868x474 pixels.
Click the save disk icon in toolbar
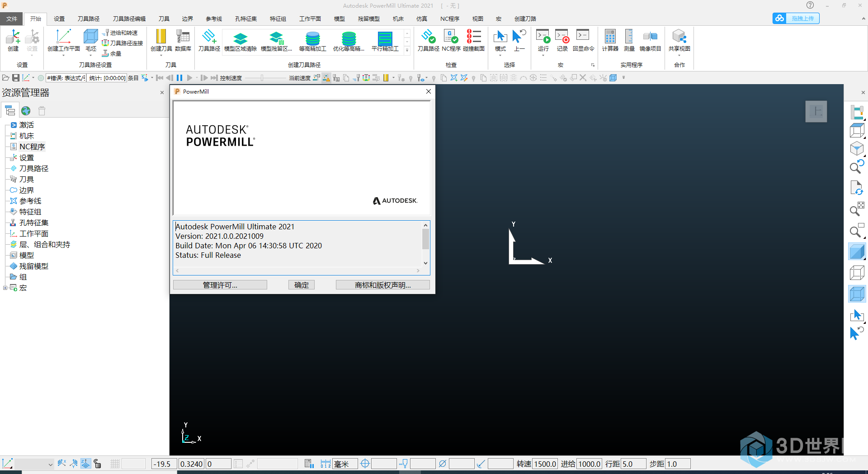[x=16, y=78]
